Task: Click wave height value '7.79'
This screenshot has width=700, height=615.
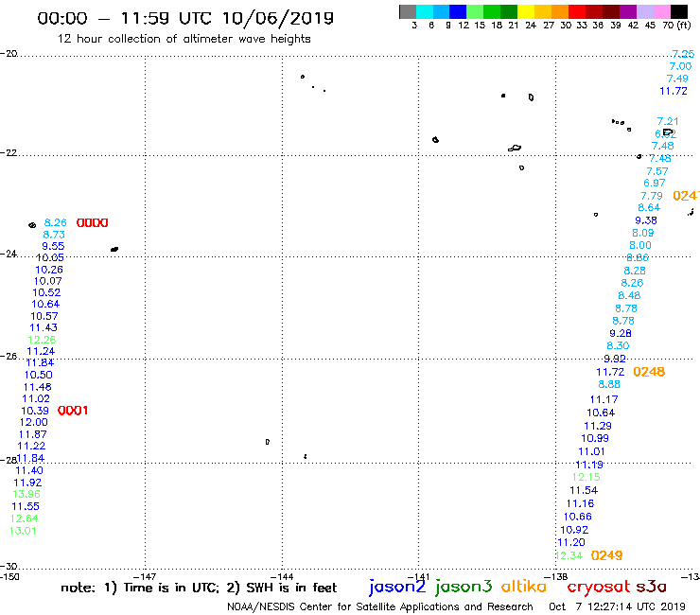Action: (652, 196)
